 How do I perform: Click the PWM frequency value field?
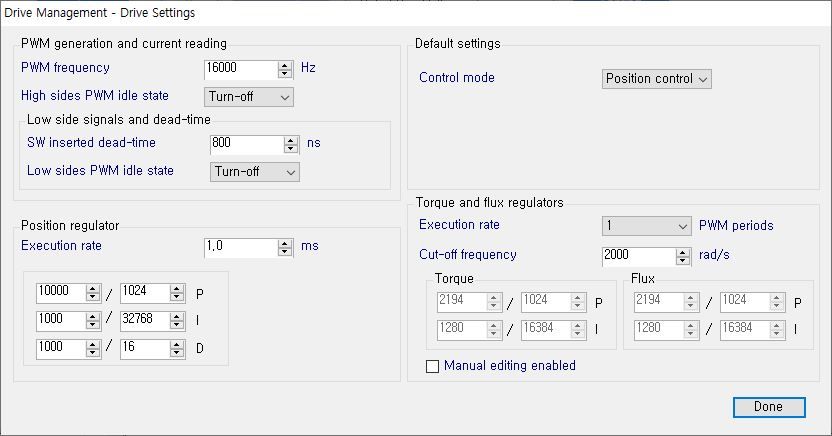(241, 69)
